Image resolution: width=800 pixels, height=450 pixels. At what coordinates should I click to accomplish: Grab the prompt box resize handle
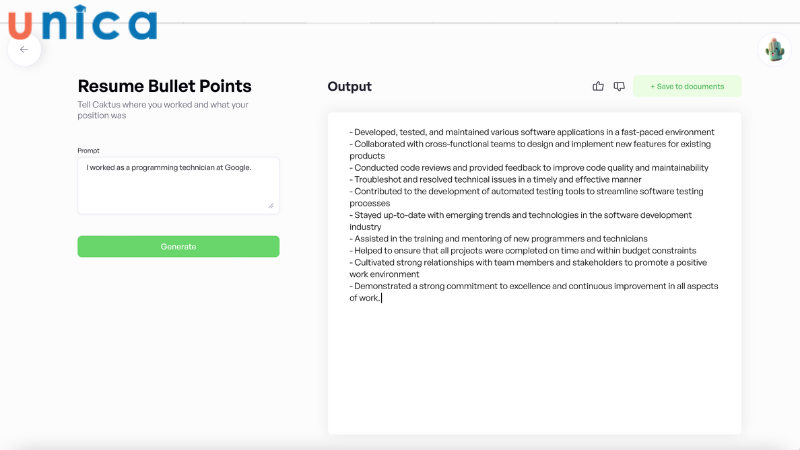click(270, 205)
